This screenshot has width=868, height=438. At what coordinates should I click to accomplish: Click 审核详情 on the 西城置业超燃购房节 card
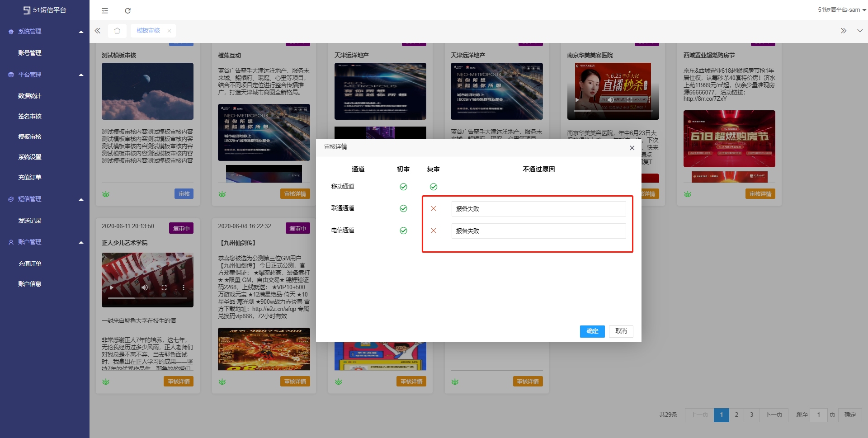[x=760, y=194]
